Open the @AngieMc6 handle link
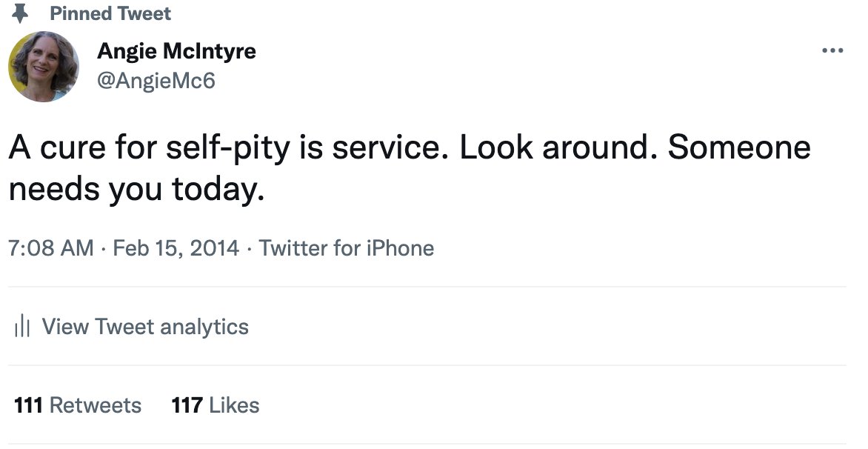The image size is (868, 449). coord(156,80)
